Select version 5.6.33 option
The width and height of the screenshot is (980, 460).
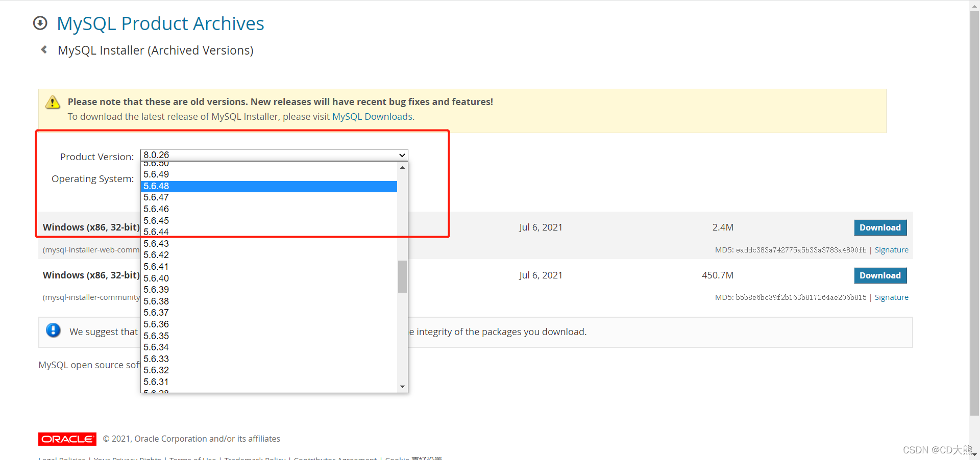click(269, 359)
